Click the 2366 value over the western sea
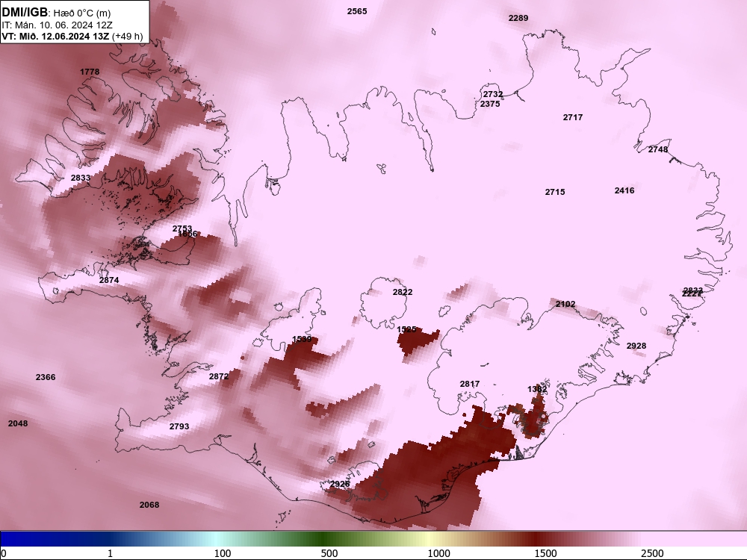This screenshot has width=747, height=560. (46, 377)
